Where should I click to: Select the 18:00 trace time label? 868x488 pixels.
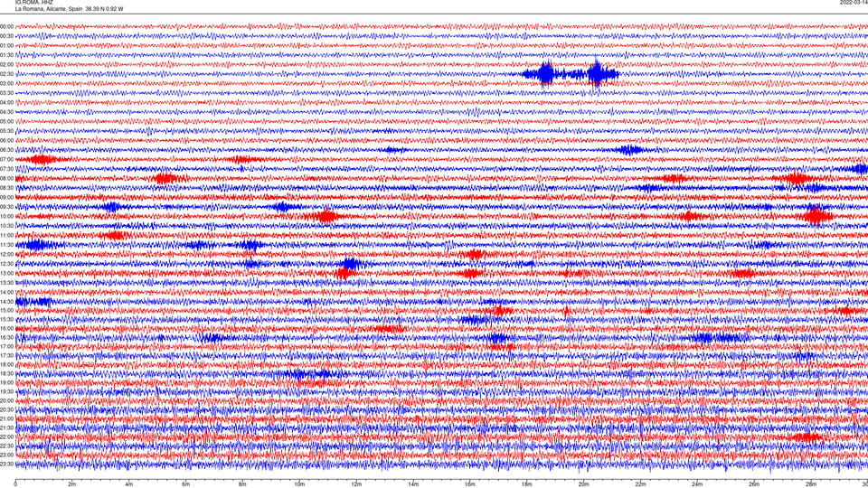(6, 364)
